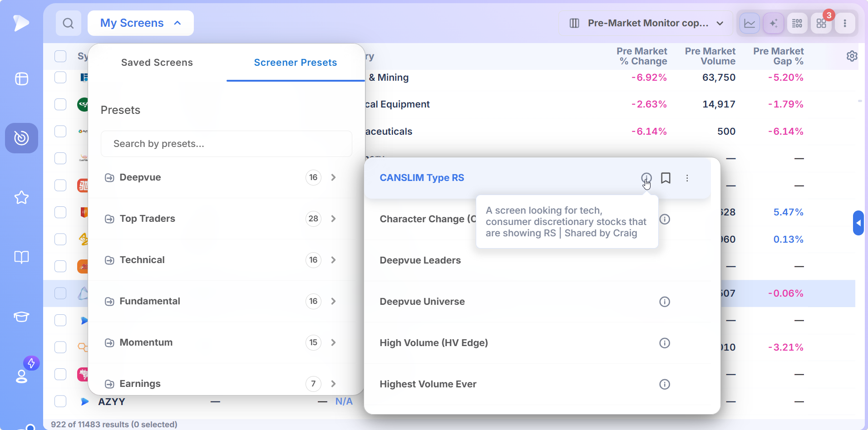Image resolution: width=868 pixels, height=430 pixels.
Task: Open the chart view icon in toolbar
Action: [750, 23]
